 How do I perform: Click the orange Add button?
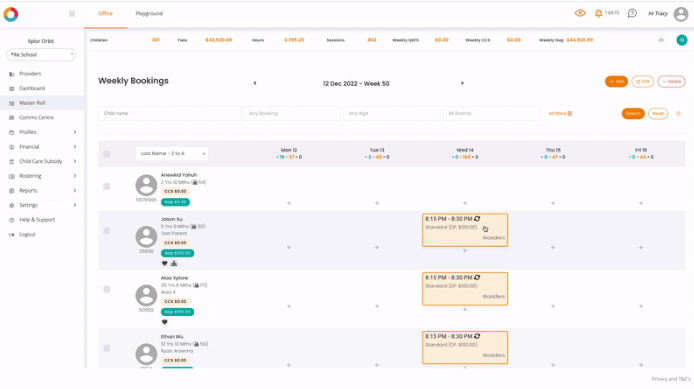[x=616, y=81]
